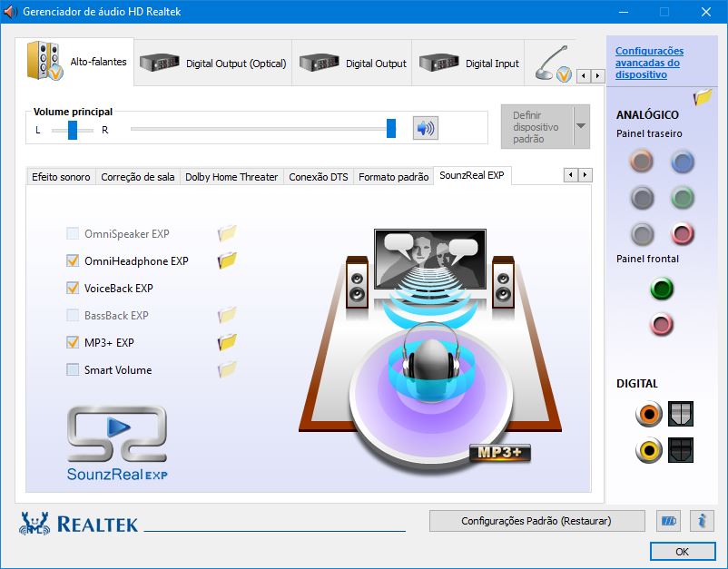Select the green front panel jack
The width and height of the screenshot is (728, 569).
click(662, 289)
